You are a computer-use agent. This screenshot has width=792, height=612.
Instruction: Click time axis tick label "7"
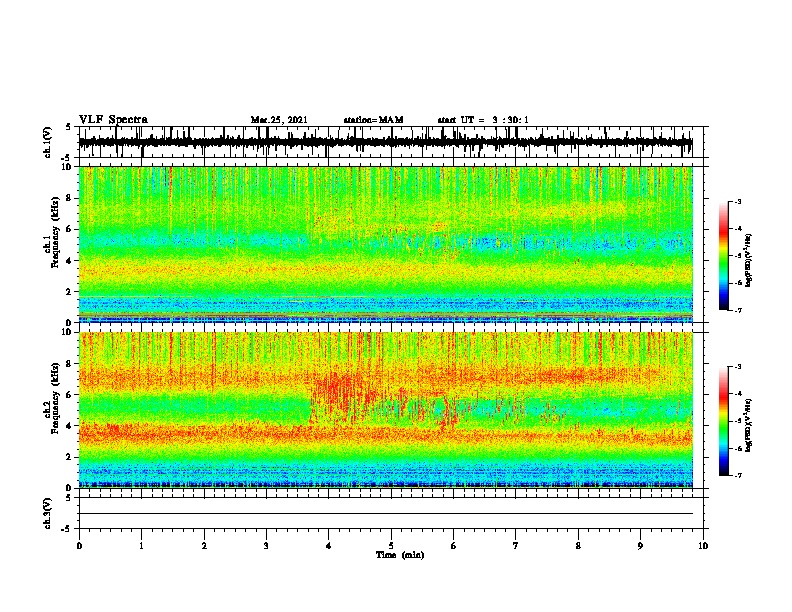(516, 546)
